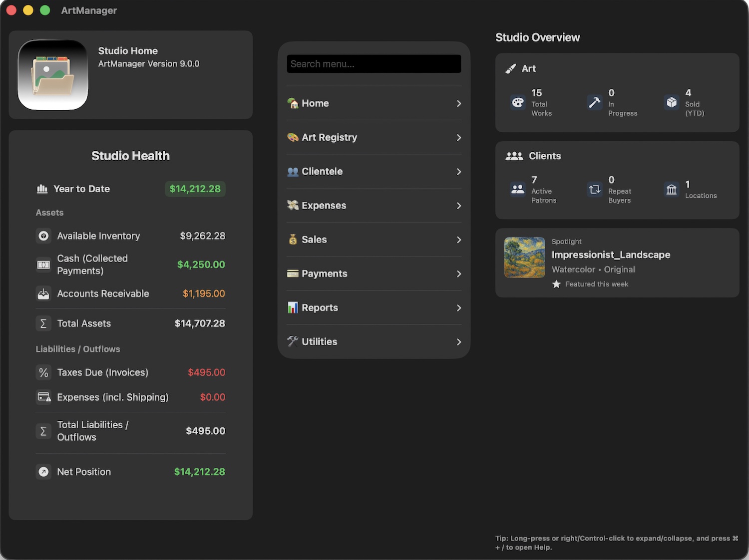Click the Available Inventory icon

click(x=43, y=236)
